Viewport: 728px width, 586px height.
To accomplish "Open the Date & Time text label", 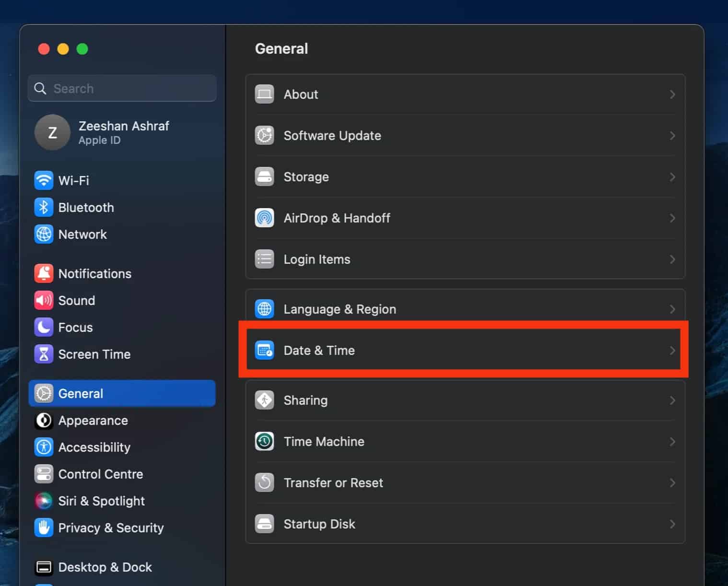I will point(319,351).
